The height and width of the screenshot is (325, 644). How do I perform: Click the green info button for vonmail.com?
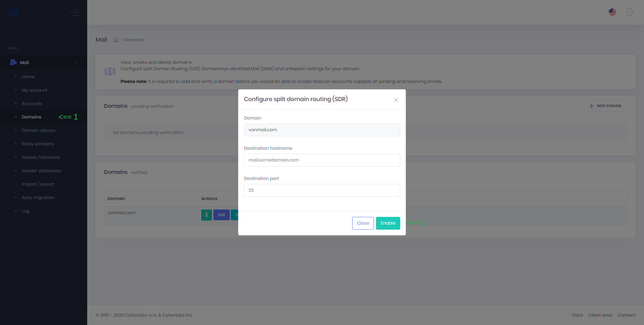[x=206, y=215]
